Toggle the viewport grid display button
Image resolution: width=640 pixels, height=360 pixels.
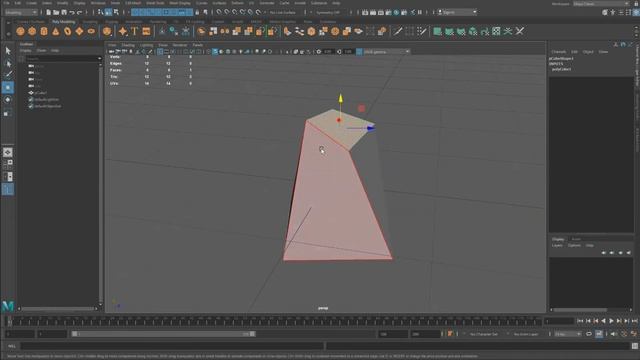(x=160, y=52)
